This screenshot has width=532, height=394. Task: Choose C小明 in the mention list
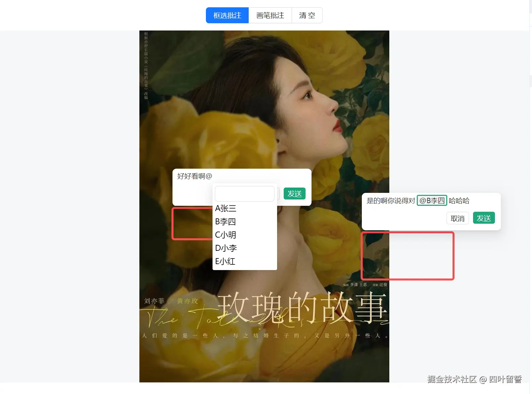pyautogui.click(x=245, y=235)
